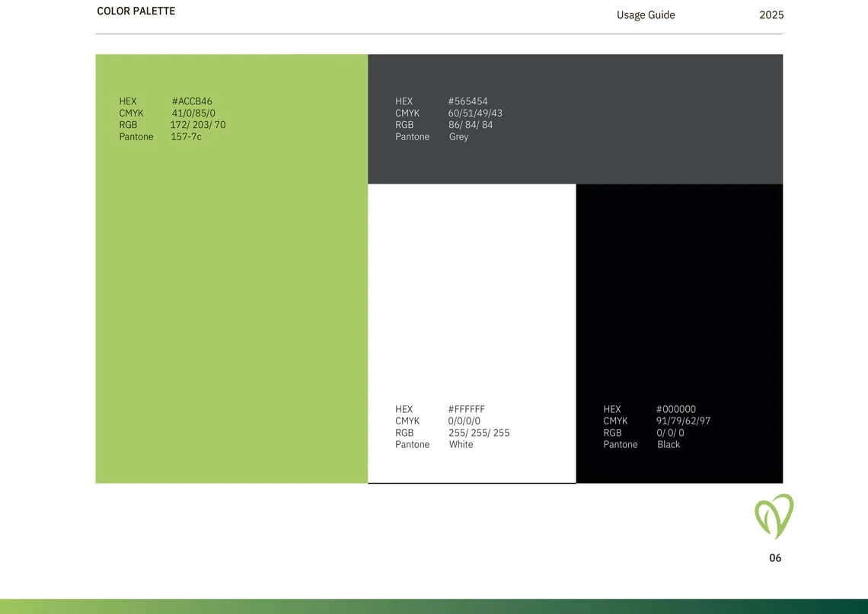This screenshot has height=614, width=868.
Task: Click the Usage Guide header text
Action: pos(646,15)
